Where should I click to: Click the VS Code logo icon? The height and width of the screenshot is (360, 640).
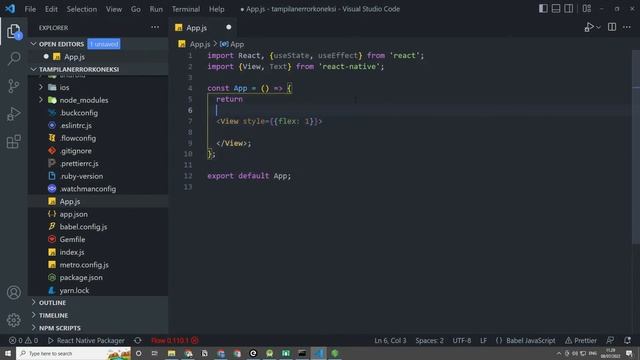click(10, 9)
